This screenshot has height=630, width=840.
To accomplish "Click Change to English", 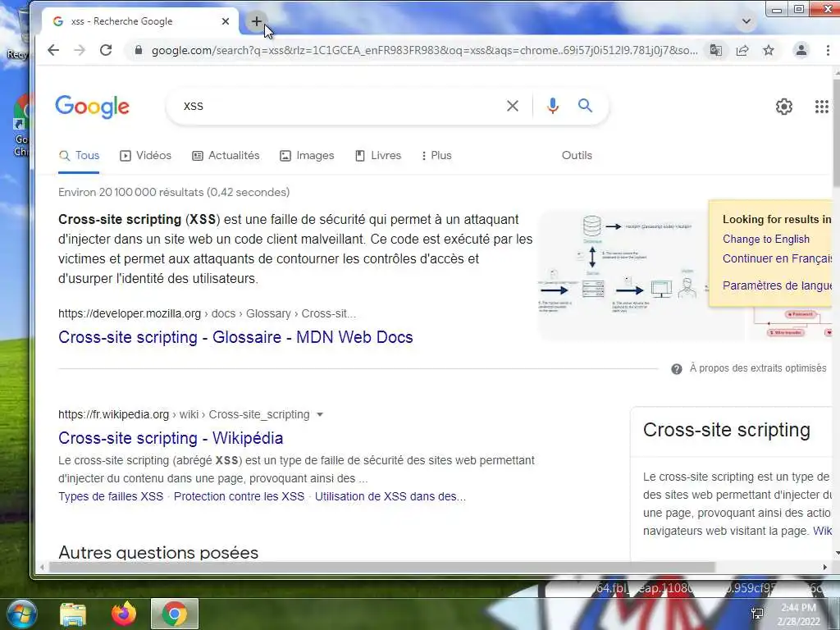I will [765, 239].
